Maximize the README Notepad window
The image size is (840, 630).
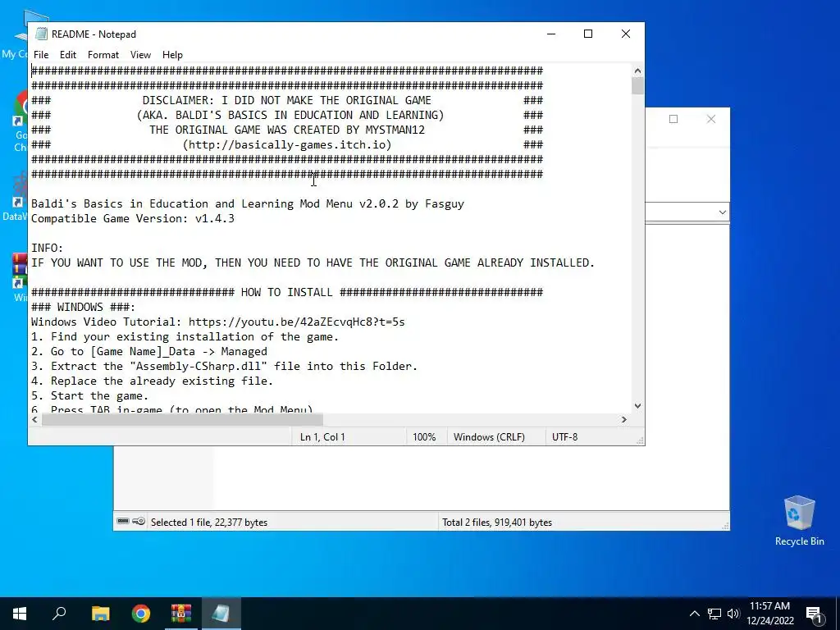click(588, 34)
